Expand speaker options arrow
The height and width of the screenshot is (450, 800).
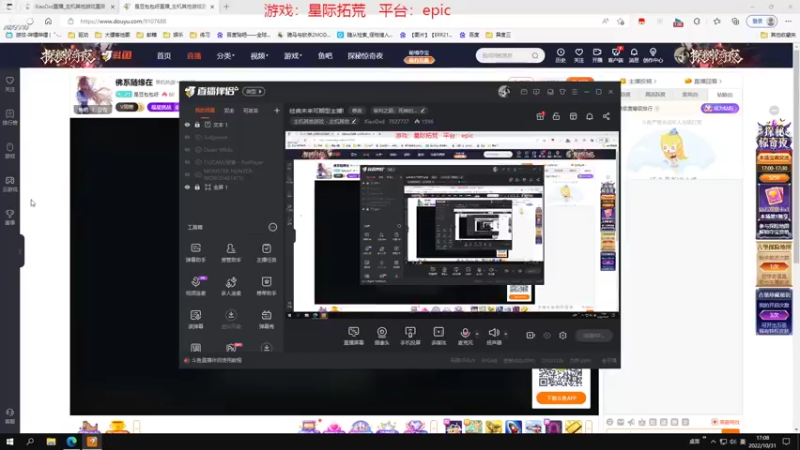(506, 334)
